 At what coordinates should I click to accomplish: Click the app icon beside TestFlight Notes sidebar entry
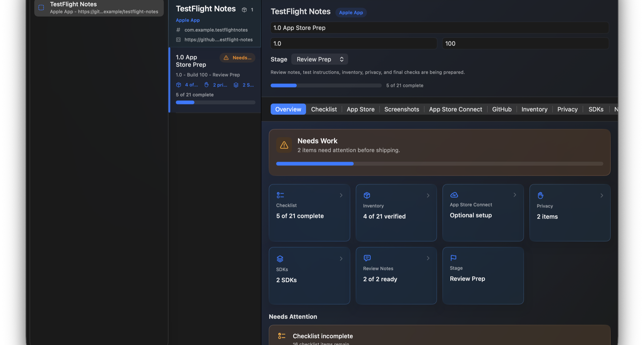click(41, 7)
